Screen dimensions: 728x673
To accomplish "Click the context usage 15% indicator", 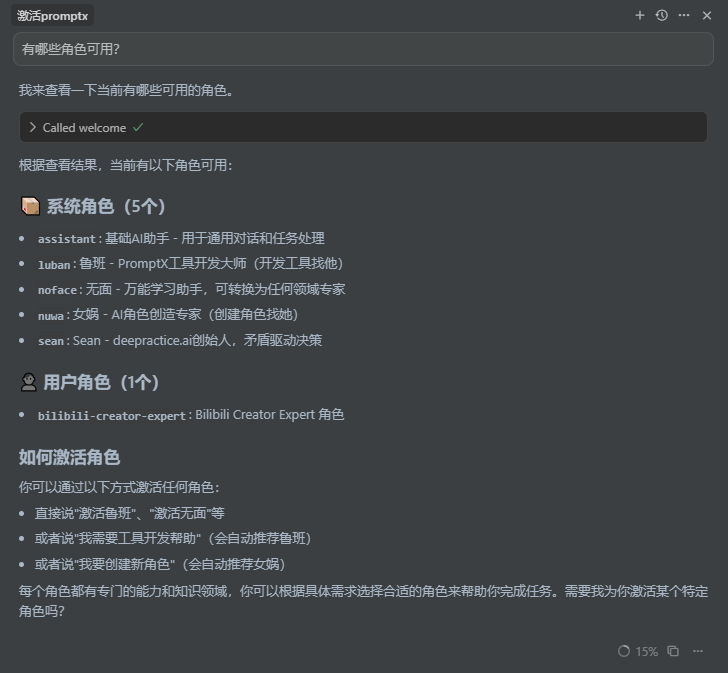I will click(637, 651).
